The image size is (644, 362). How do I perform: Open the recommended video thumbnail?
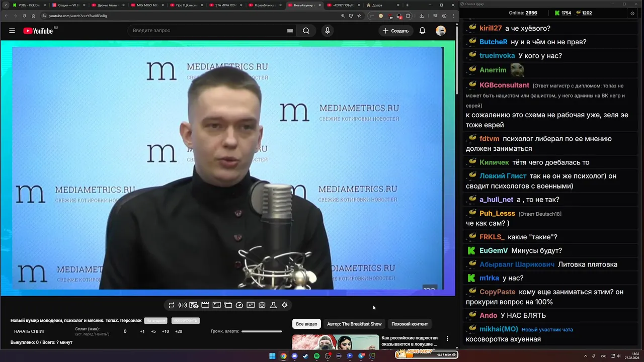[336, 342]
